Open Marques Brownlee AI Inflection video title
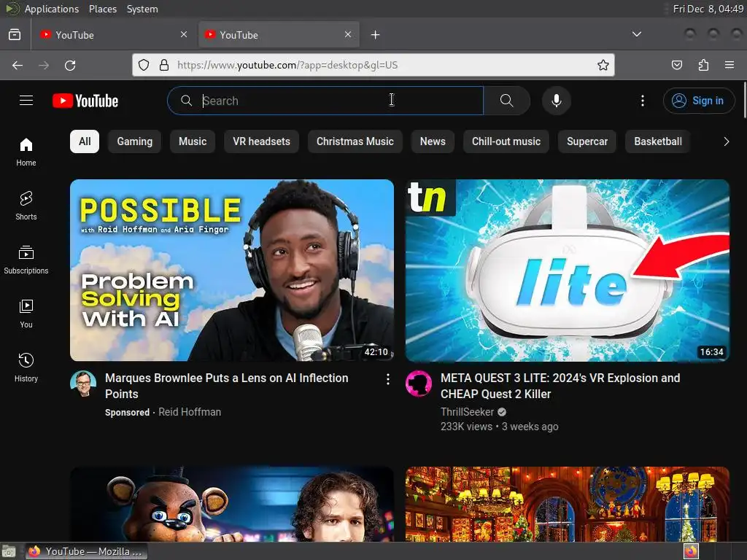Image resolution: width=747 pixels, height=560 pixels. click(226, 386)
